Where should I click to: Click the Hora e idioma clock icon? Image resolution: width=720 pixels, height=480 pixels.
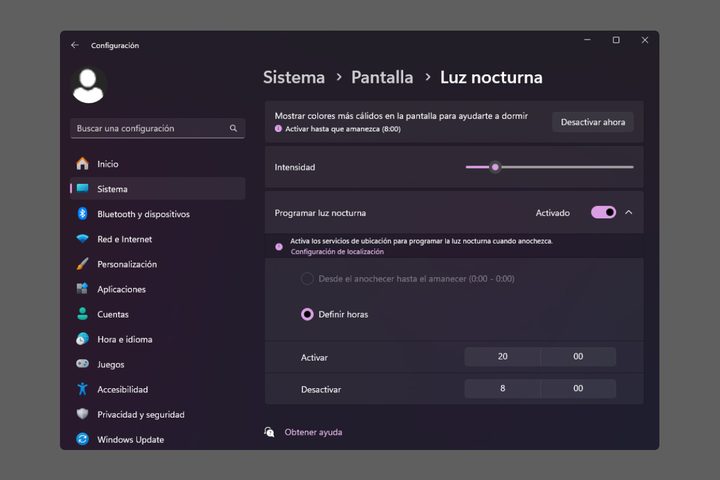coord(83,339)
